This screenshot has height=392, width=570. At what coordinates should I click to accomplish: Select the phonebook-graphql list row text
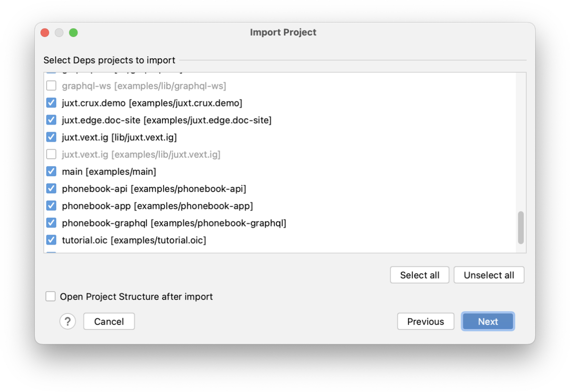pyautogui.click(x=174, y=223)
